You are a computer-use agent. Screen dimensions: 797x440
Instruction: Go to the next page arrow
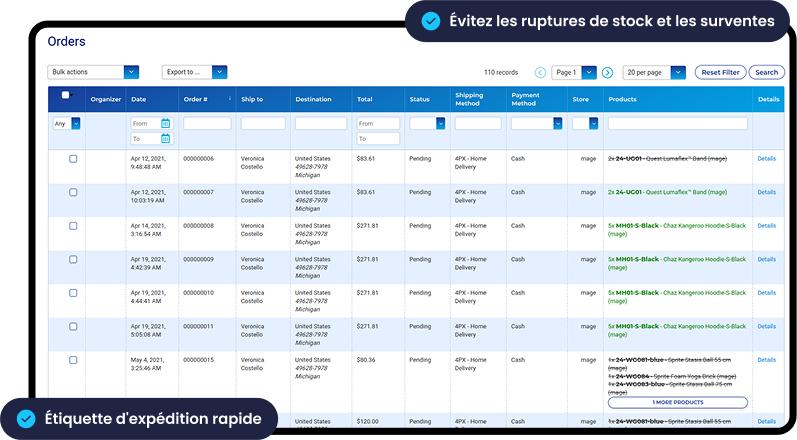(607, 73)
